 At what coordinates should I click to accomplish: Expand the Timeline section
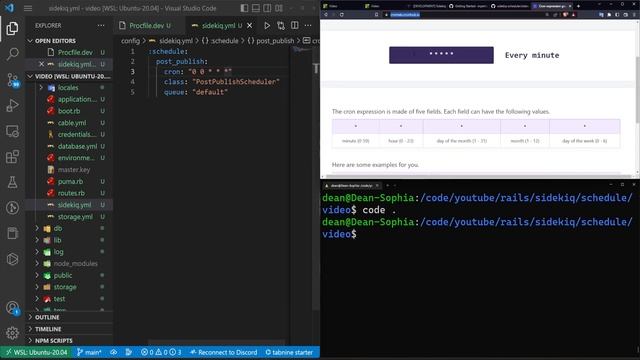coord(69,329)
